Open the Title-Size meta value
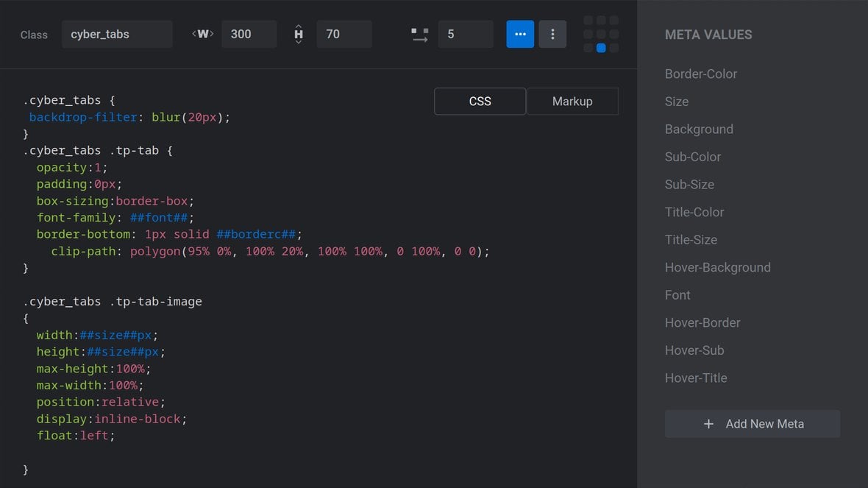This screenshot has height=488, width=868. point(691,240)
